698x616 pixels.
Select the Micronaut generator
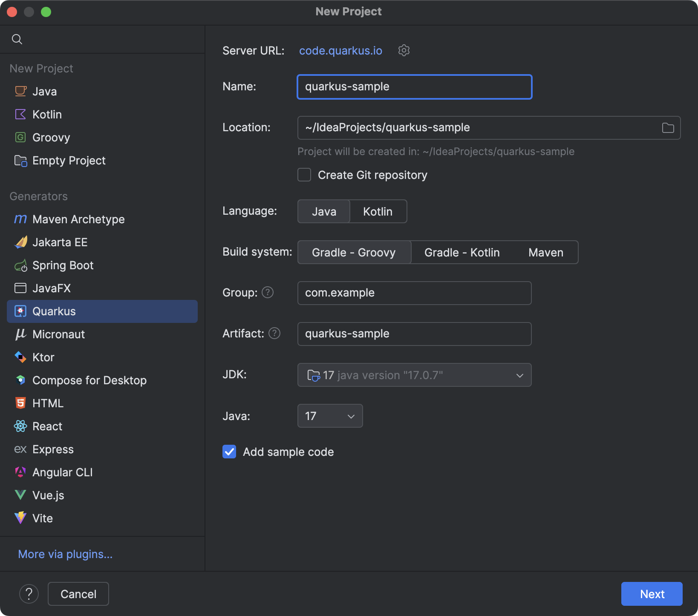[58, 334]
